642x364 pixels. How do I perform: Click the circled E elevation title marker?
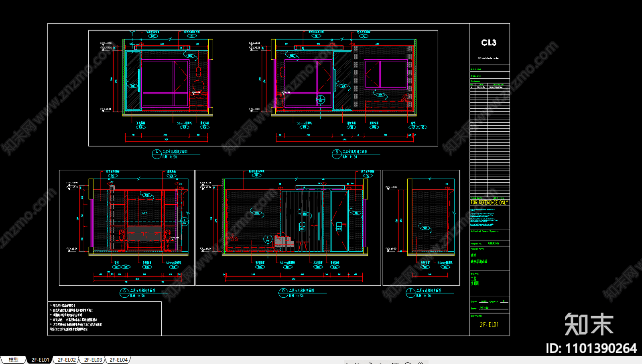click(410, 293)
